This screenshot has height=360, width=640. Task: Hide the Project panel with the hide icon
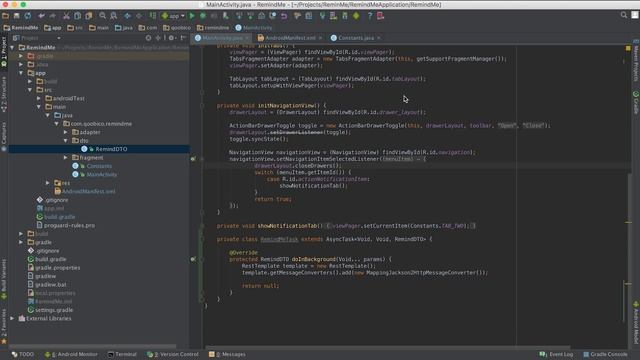pos(183,38)
